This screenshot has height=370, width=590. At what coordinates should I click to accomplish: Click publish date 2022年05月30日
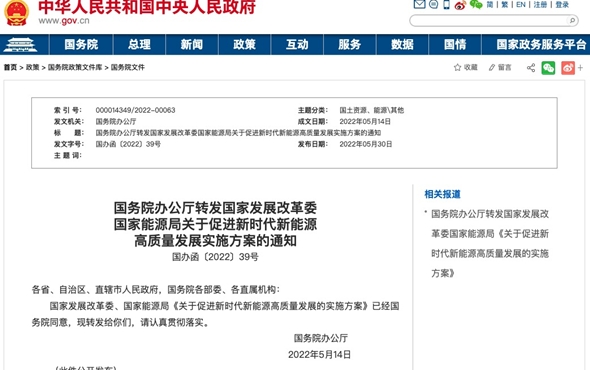pyautogui.click(x=366, y=144)
